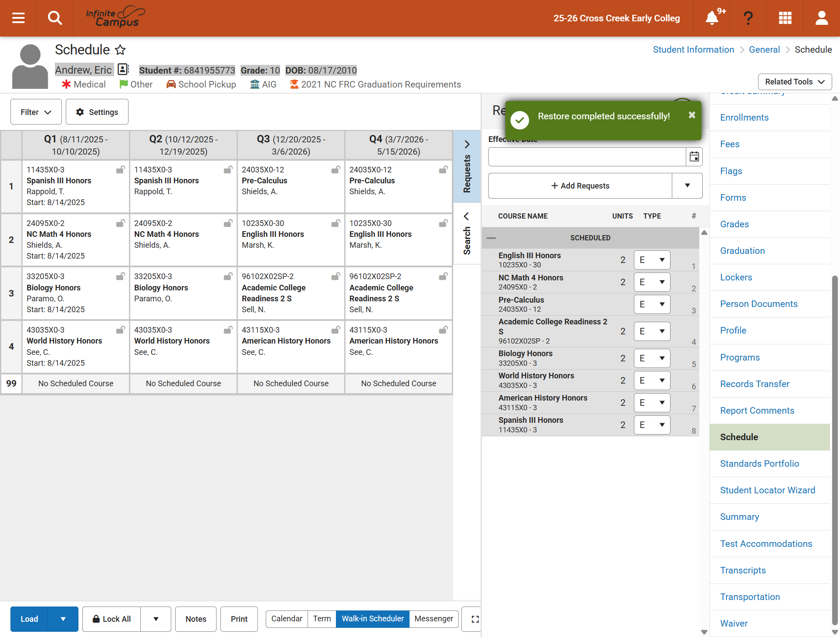Click the Settings button
Viewport: 840px width, 637px height.
[x=97, y=112]
